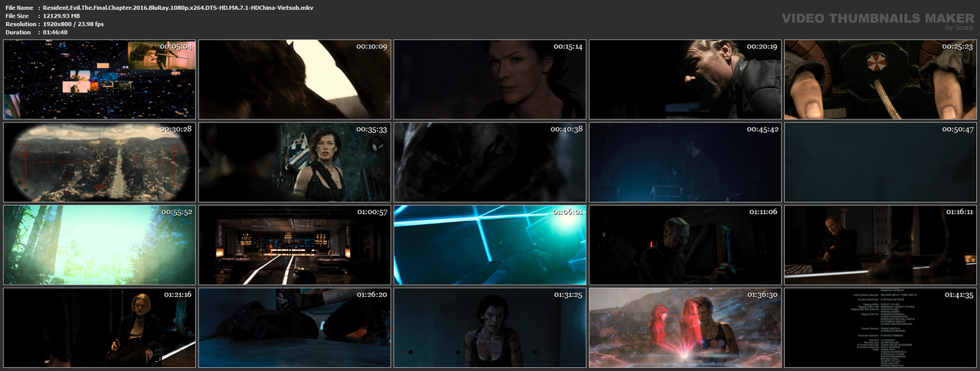Click the resolution value 1920x800 / 23.98 fps
Image resolution: width=980 pixels, height=371 pixels.
(x=73, y=24)
